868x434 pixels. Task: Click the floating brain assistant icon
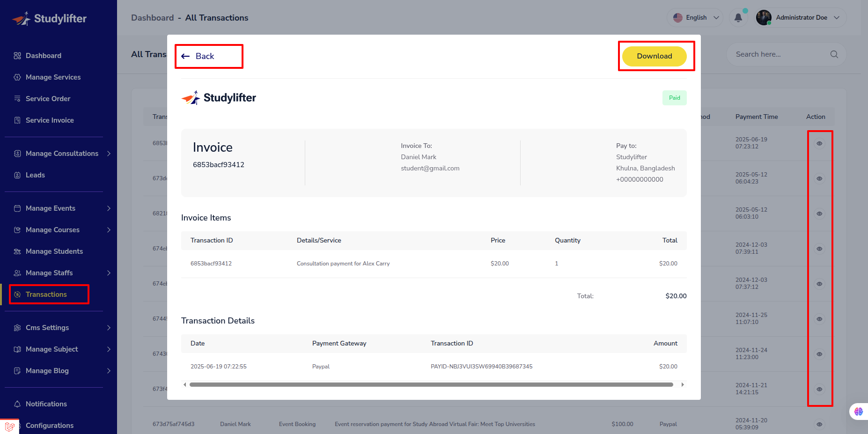859,412
